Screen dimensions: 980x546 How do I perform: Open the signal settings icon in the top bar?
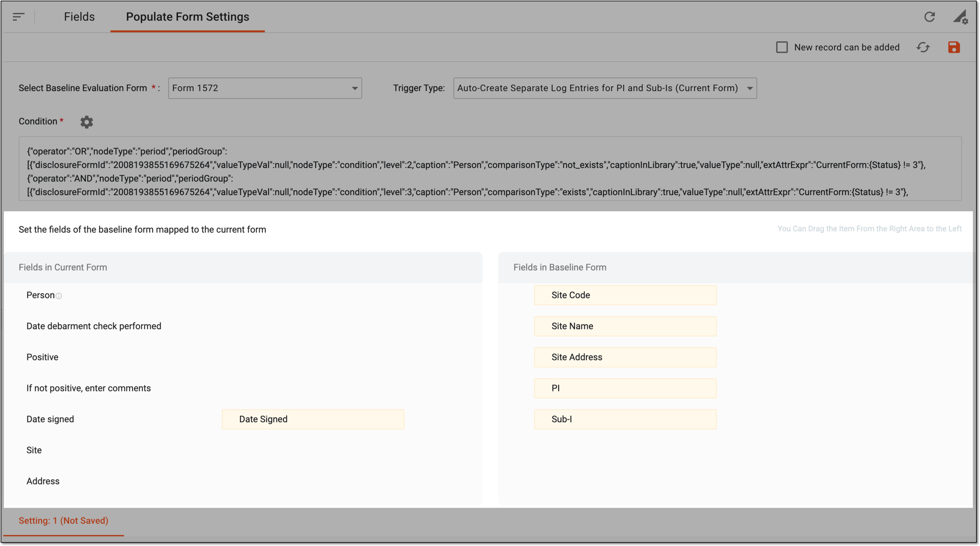[x=960, y=17]
